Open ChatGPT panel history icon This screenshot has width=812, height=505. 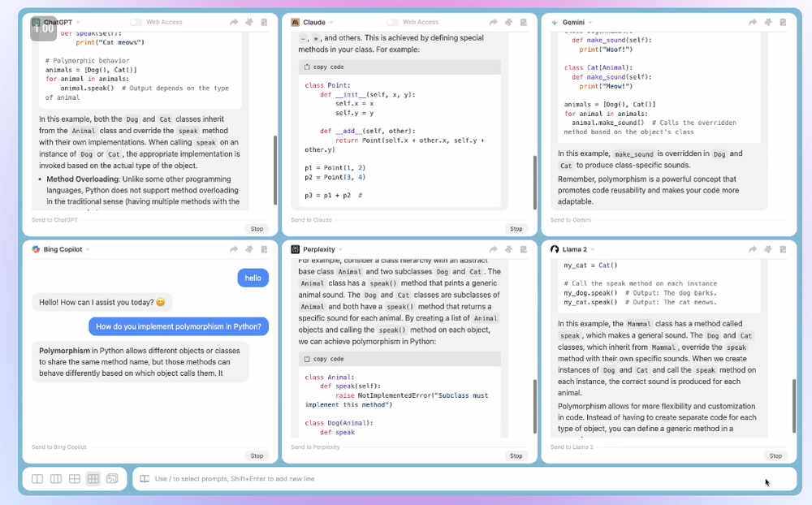tap(264, 22)
